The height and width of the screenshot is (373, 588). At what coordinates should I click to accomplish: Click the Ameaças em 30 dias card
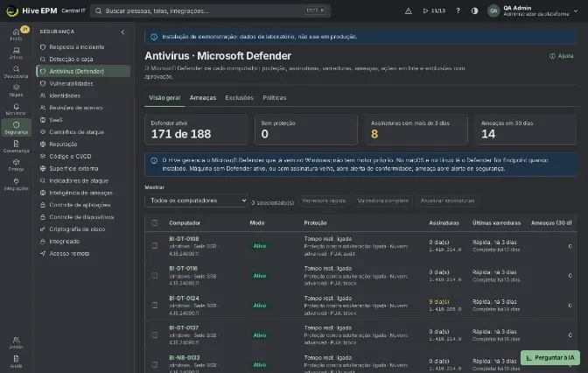coord(526,130)
